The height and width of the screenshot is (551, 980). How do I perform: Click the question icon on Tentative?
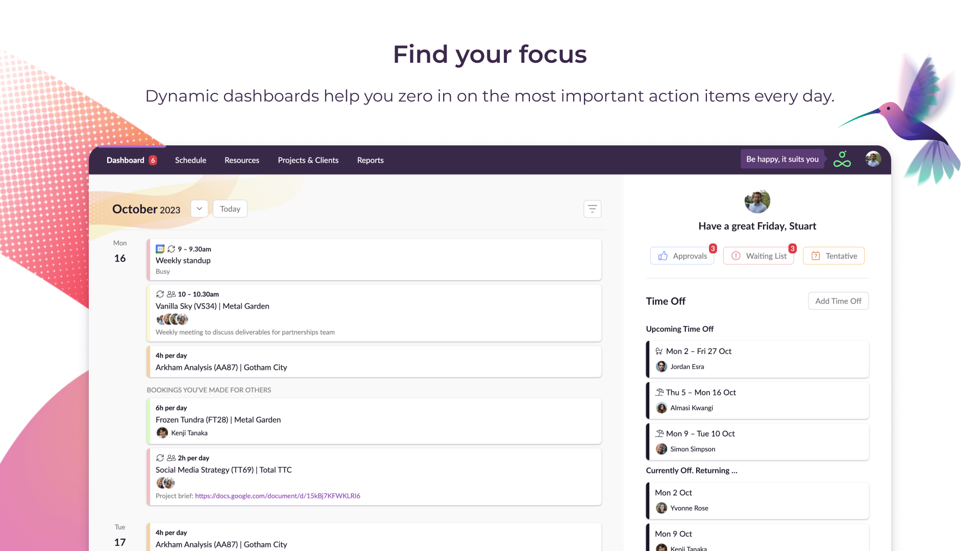coord(815,256)
